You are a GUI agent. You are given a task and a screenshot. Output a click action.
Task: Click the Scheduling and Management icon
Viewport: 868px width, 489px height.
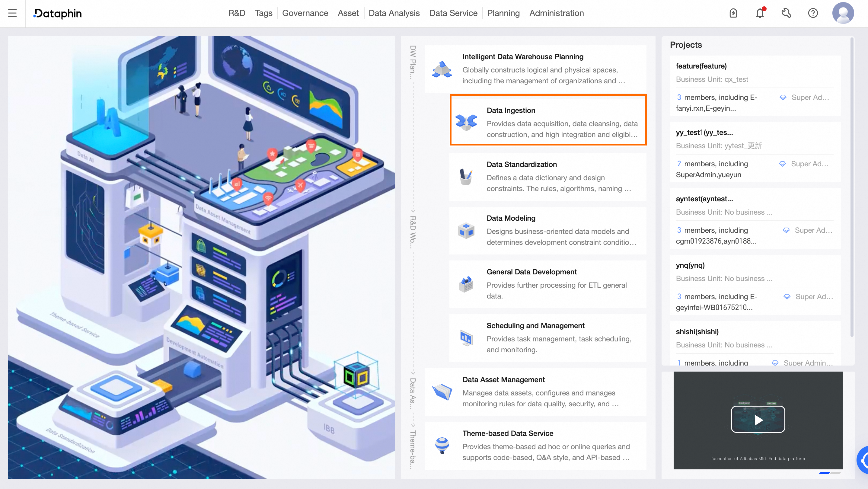[x=466, y=338]
